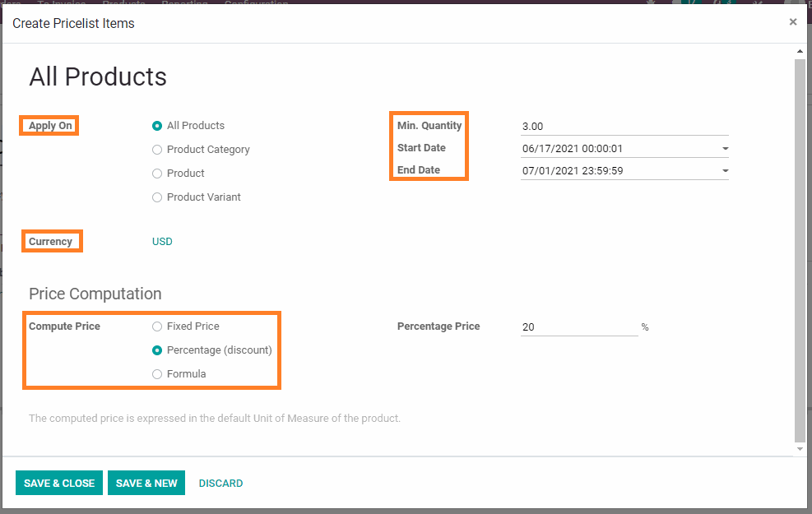Click the End Date text field
This screenshot has width=812, height=514.
pos(617,171)
